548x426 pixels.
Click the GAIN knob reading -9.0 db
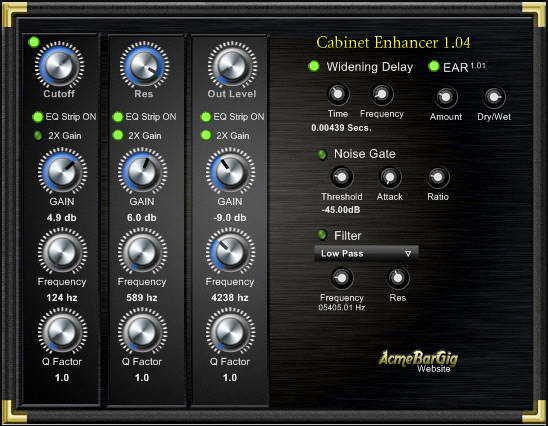pyautogui.click(x=230, y=171)
